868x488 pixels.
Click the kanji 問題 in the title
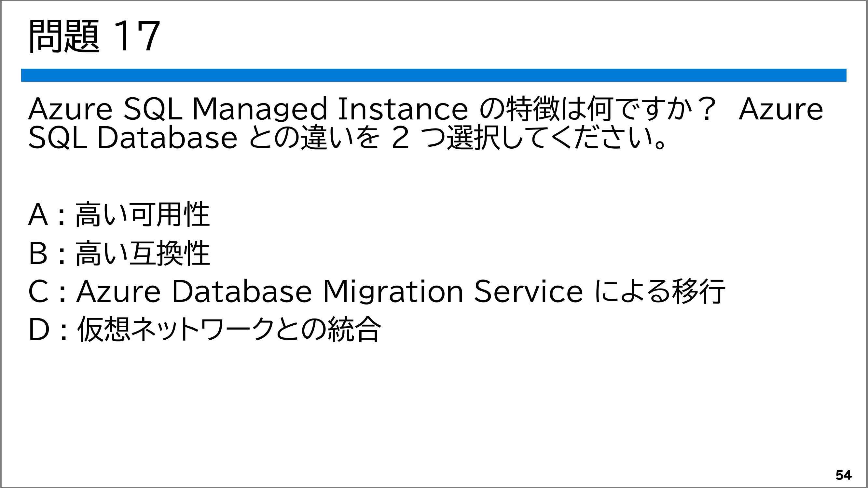pos(64,36)
